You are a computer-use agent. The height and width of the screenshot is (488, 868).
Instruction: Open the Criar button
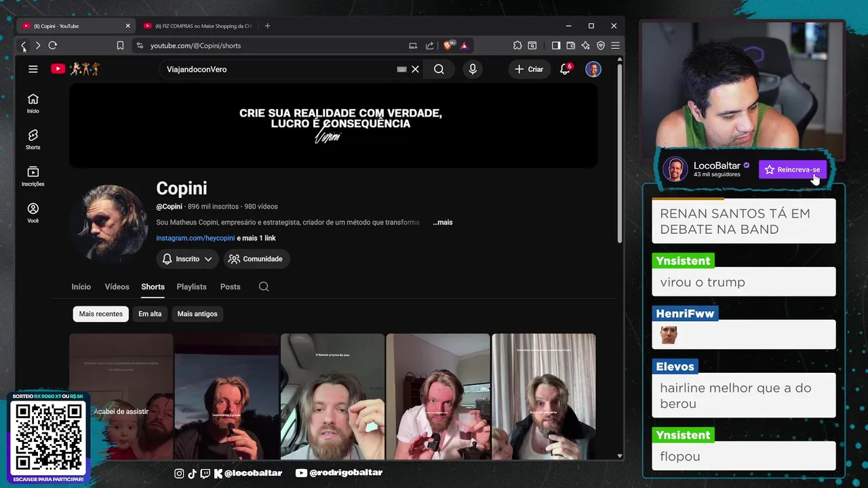[529, 69]
